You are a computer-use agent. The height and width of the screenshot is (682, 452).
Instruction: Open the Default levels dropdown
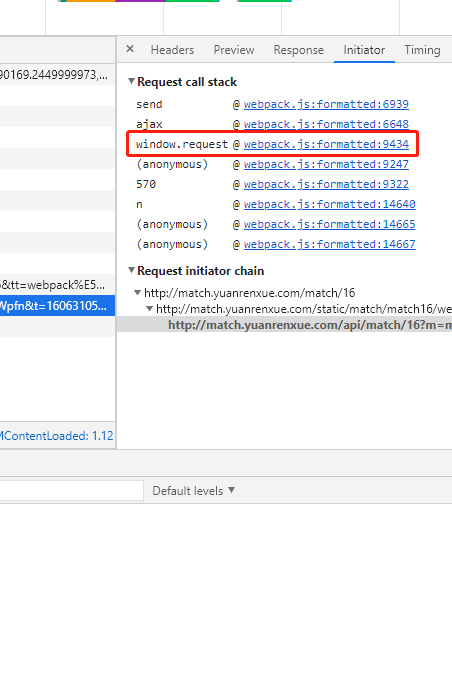193,491
